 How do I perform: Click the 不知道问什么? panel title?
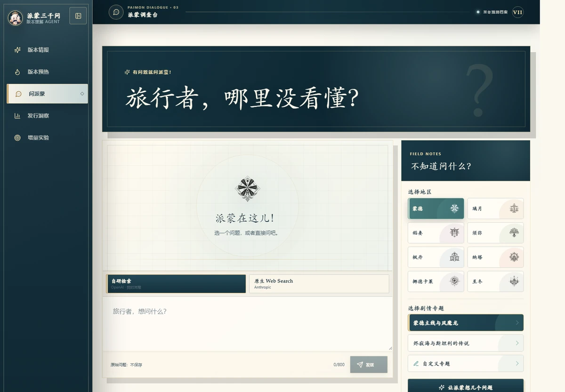click(x=441, y=166)
